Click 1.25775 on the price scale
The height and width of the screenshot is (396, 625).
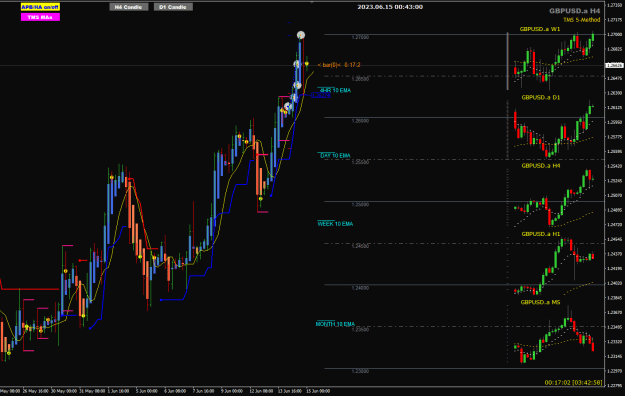coord(615,137)
